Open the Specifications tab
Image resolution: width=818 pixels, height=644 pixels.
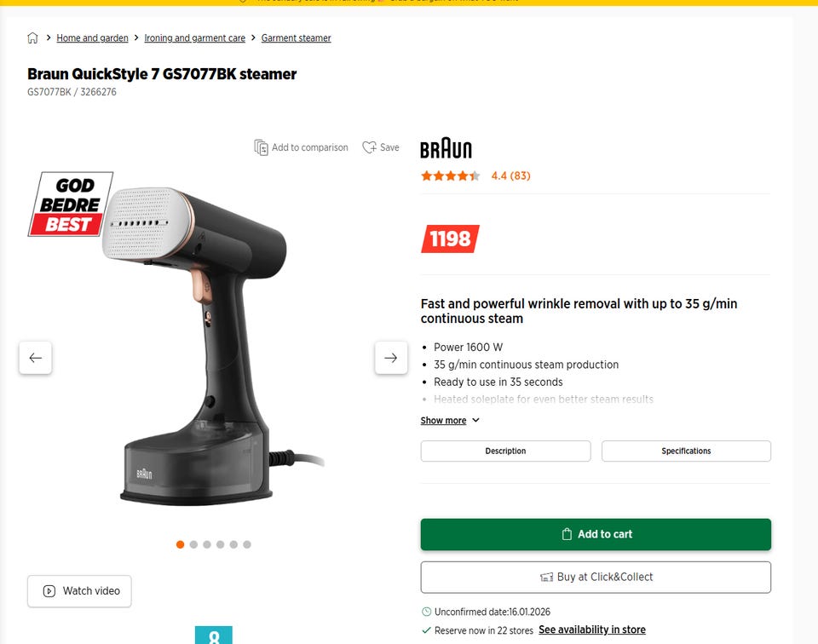pos(686,451)
